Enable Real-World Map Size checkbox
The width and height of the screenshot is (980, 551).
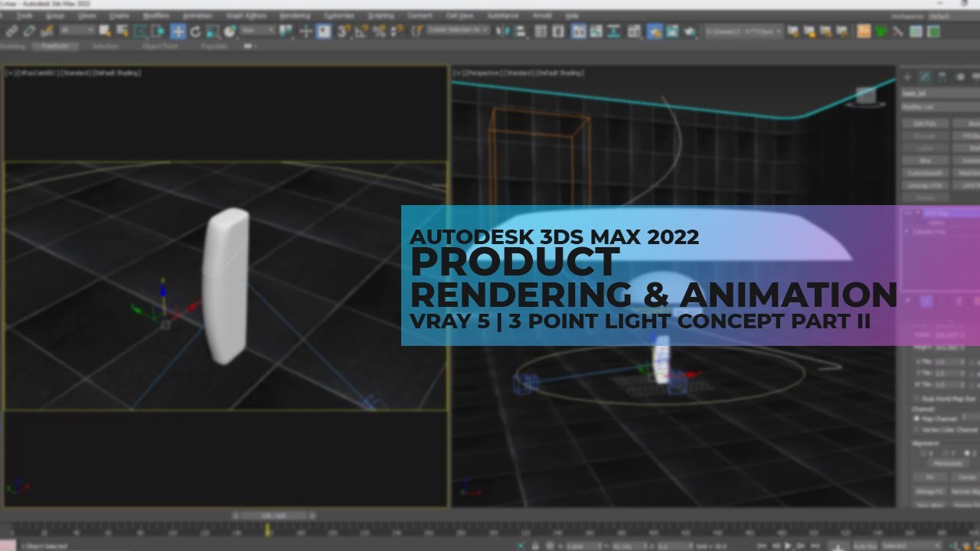point(917,399)
